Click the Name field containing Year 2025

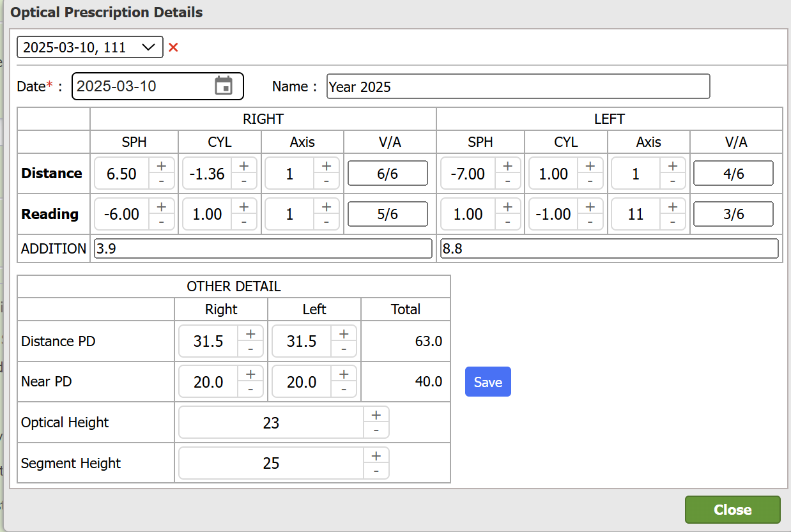tap(518, 87)
